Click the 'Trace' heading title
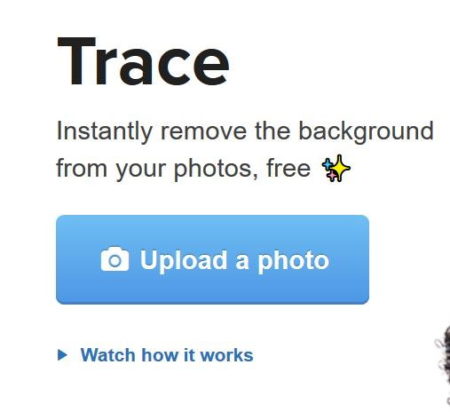This screenshot has height=412, width=450. pyautogui.click(x=143, y=62)
